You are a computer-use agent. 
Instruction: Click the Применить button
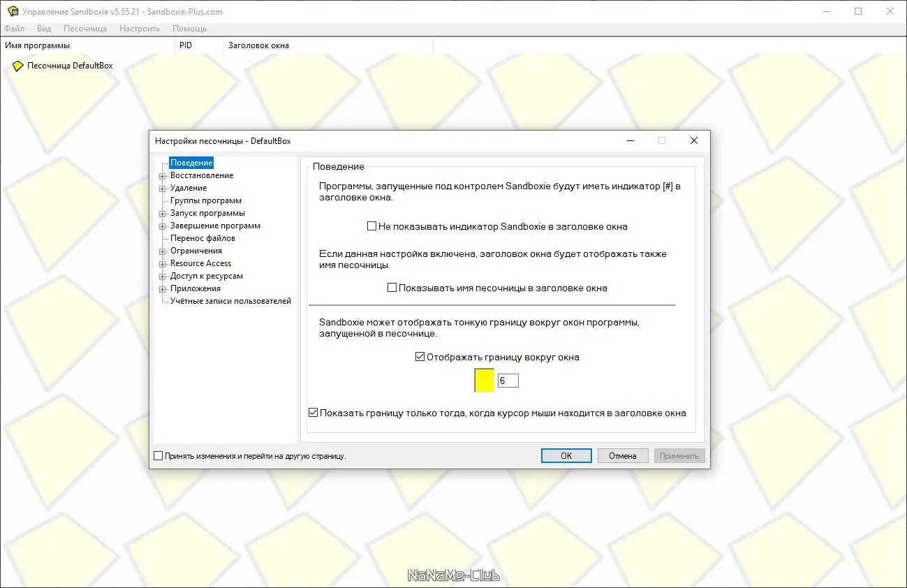point(679,456)
